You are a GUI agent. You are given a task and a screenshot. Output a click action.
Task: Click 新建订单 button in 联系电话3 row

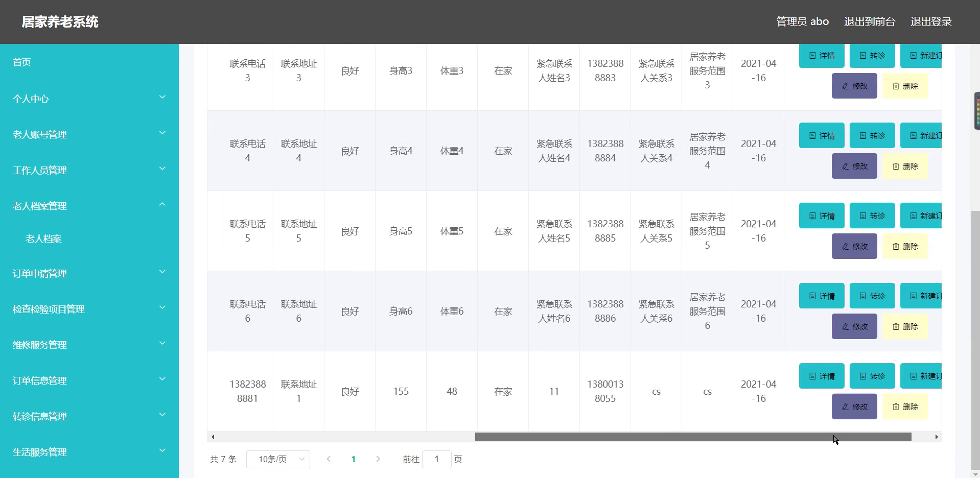point(921,56)
